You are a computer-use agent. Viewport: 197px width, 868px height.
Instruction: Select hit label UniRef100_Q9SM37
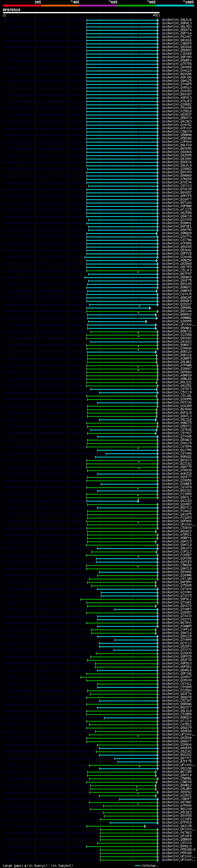click(x=177, y=115)
